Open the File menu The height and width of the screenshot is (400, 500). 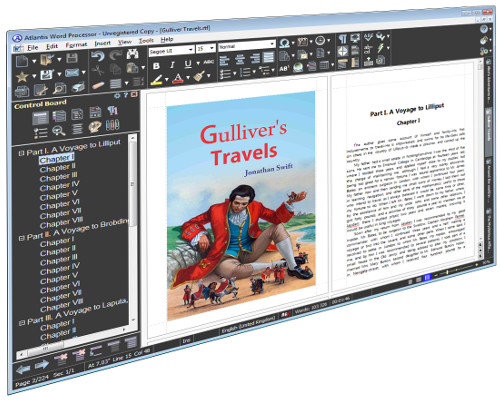[33, 47]
